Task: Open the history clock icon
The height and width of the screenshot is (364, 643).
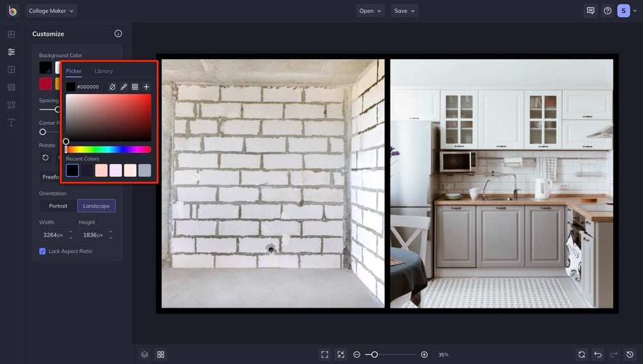Action: (630, 354)
